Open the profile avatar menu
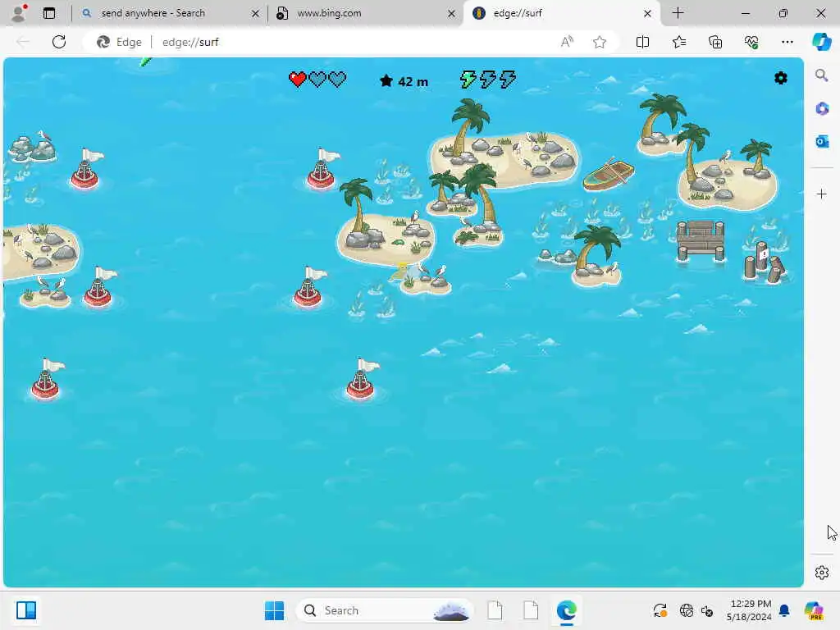Screen dimensions: 840x630 pyautogui.click(x=19, y=13)
